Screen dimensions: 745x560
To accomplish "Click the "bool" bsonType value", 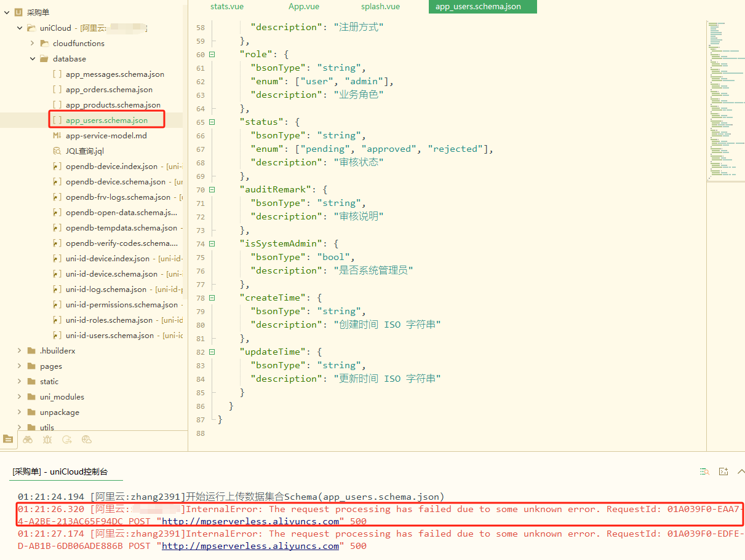I will 334,257.
